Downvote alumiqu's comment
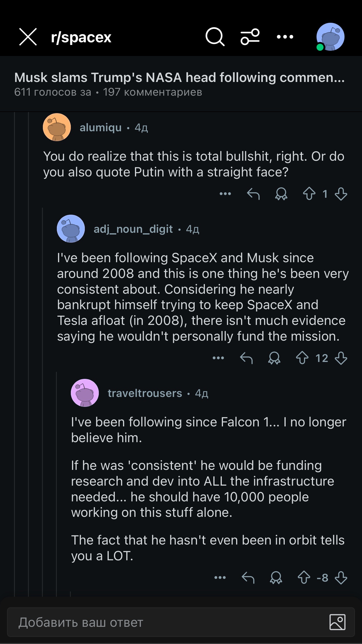 [x=341, y=194]
